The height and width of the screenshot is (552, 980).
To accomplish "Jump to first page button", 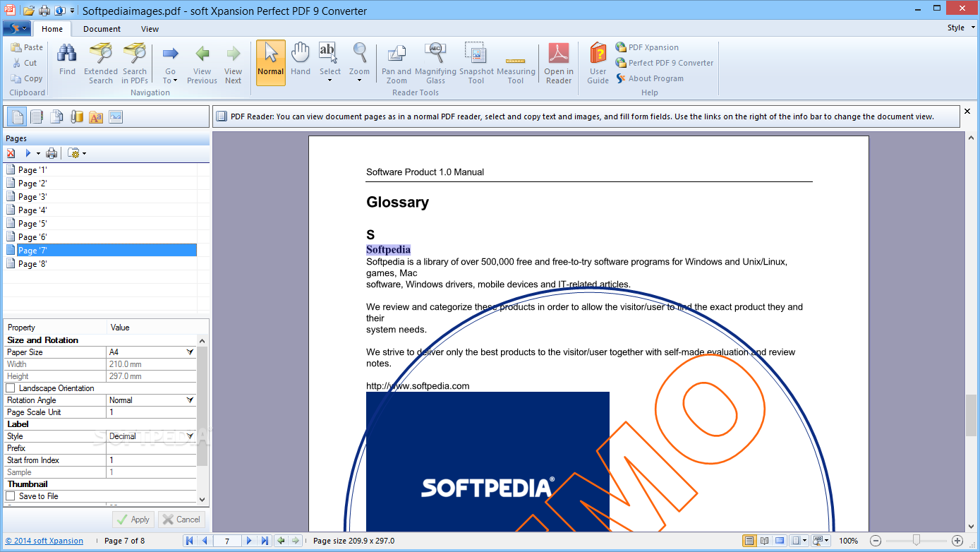I will [x=189, y=541].
